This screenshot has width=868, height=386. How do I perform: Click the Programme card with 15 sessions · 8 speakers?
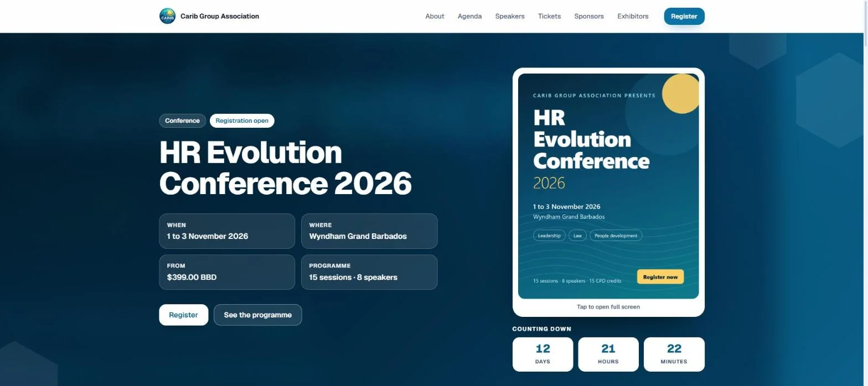point(369,272)
